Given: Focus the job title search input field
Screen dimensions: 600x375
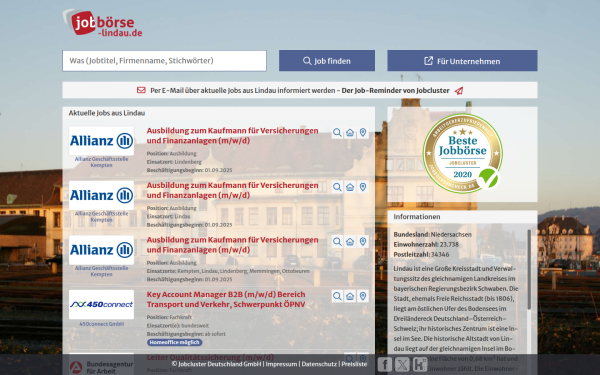Looking at the screenshot, I should [x=165, y=61].
